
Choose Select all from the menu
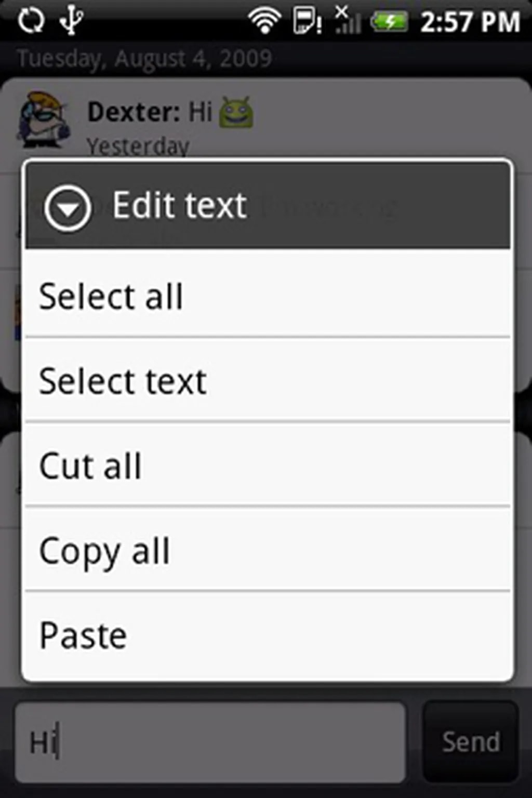point(267,296)
